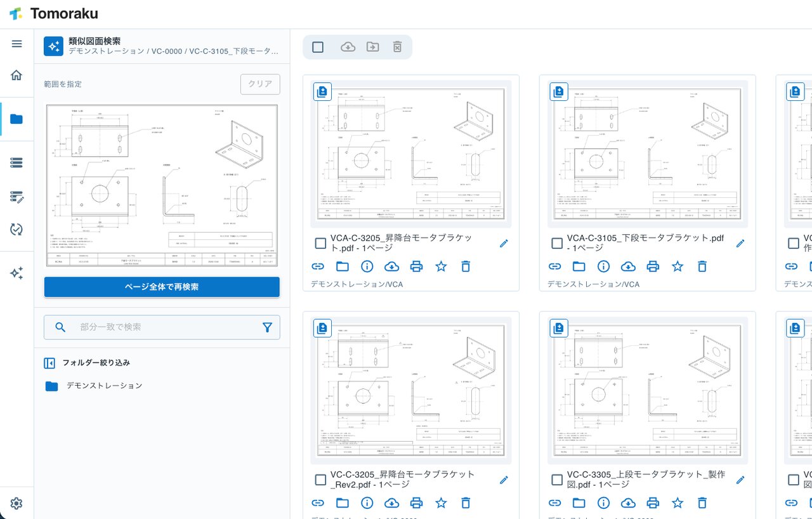Screen dimensions: 812x519
Task: Collapse the フォルダー絞り込み panel
Action: click(x=49, y=363)
